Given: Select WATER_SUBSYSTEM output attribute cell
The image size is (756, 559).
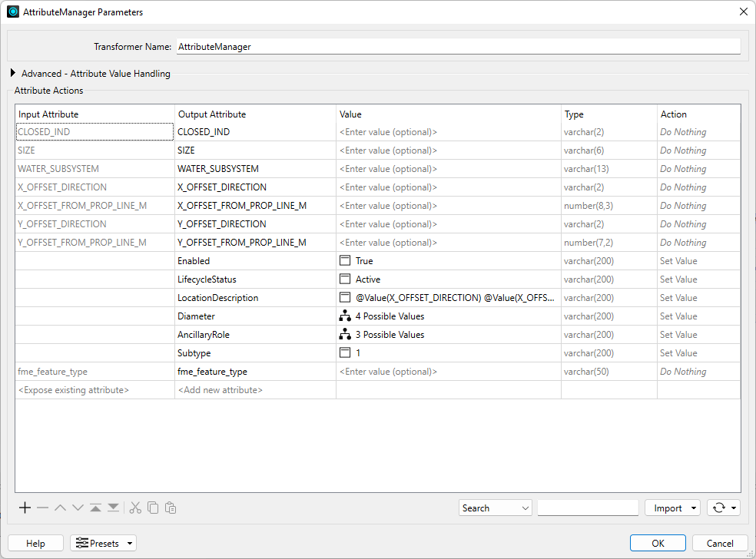Looking at the screenshot, I should (x=256, y=169).
